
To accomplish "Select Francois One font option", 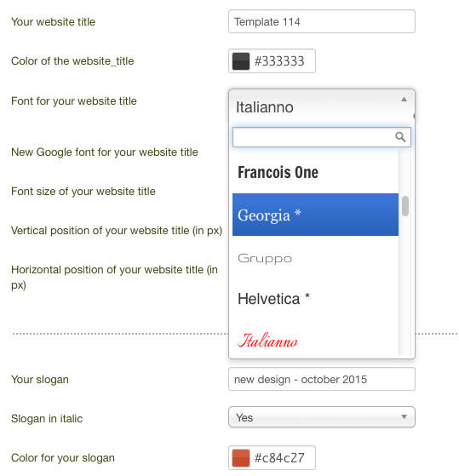I will tap(315, 172).
